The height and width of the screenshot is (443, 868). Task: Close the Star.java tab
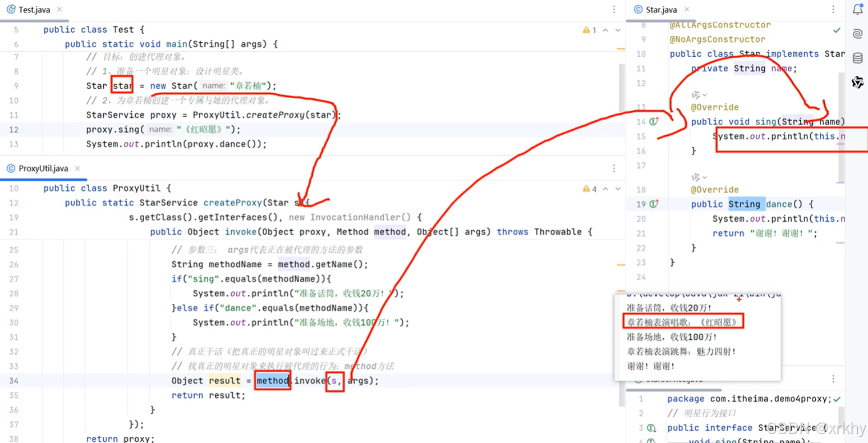coord(687,10)
